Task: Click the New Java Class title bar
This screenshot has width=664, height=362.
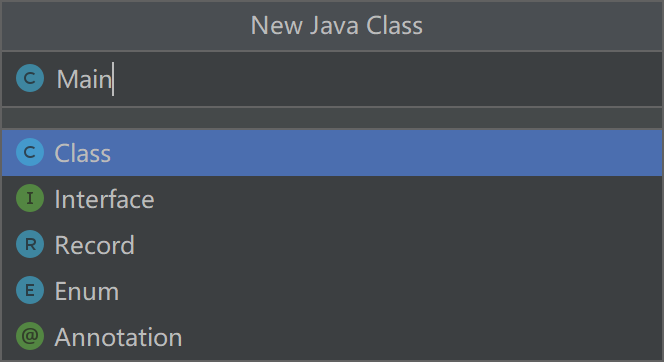Action: 332,25
